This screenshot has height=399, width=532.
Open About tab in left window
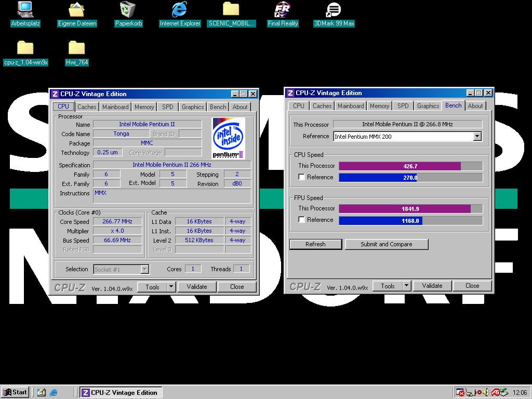coord(240,107)
